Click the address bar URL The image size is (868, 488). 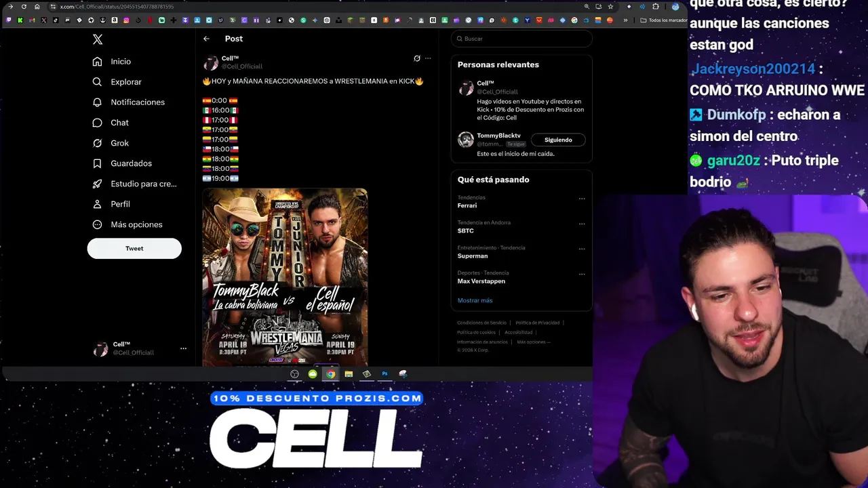tap(117, 7)
